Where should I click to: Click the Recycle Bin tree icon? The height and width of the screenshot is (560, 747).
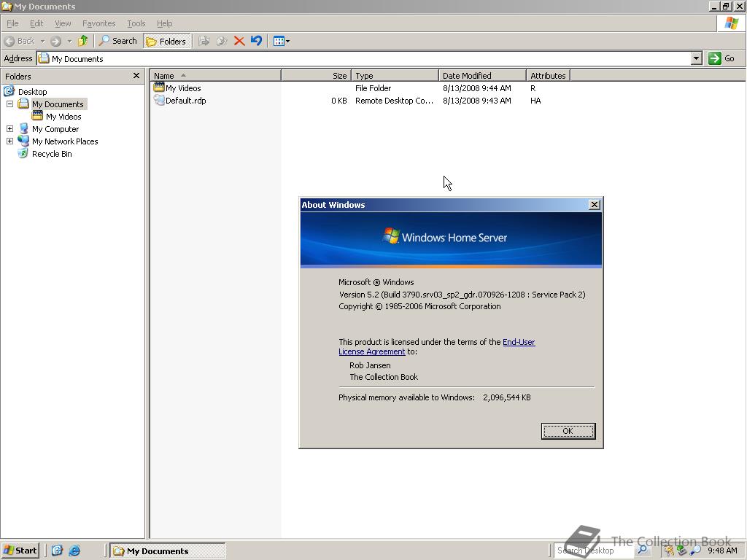point(23,153)
